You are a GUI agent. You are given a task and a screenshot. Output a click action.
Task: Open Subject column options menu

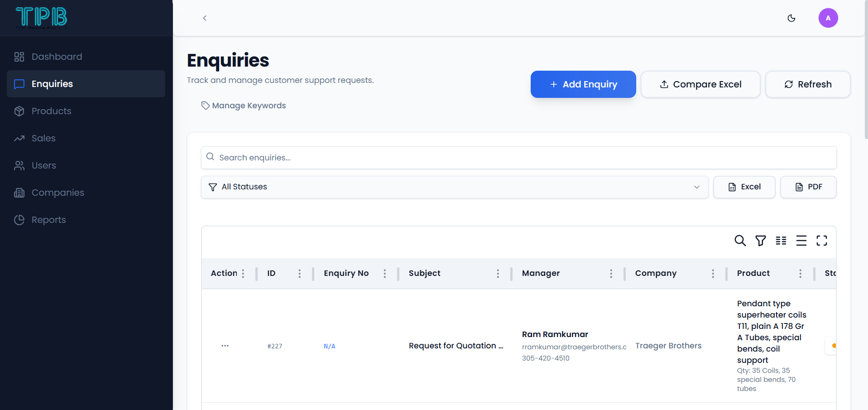(x=498, y=274)
